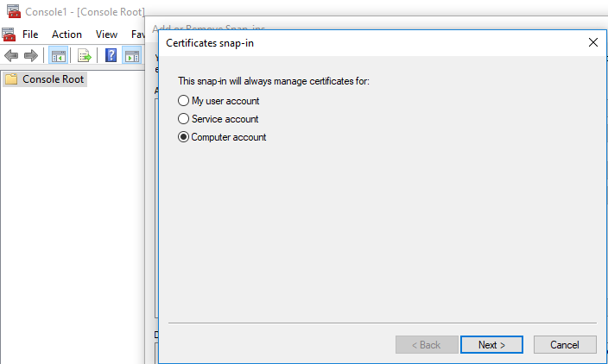Screen dimensions: 608x364
Task: Click the Certificates snap-in dialog title
Action: 210,43
